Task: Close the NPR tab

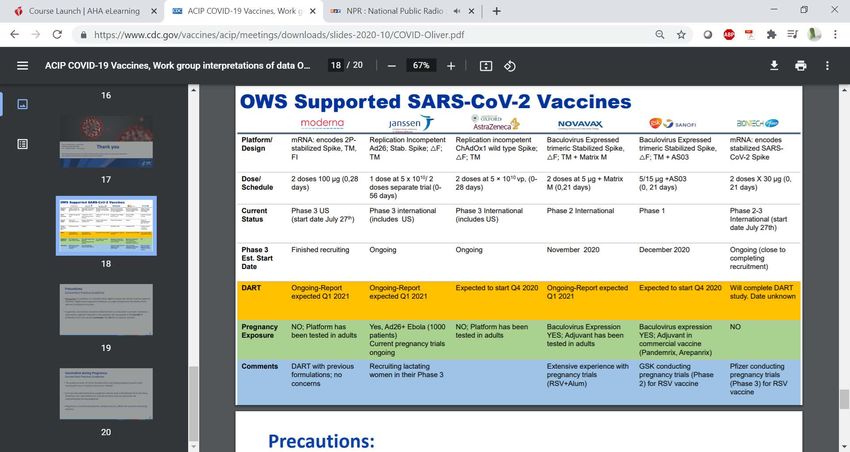Action: (471, 11)
